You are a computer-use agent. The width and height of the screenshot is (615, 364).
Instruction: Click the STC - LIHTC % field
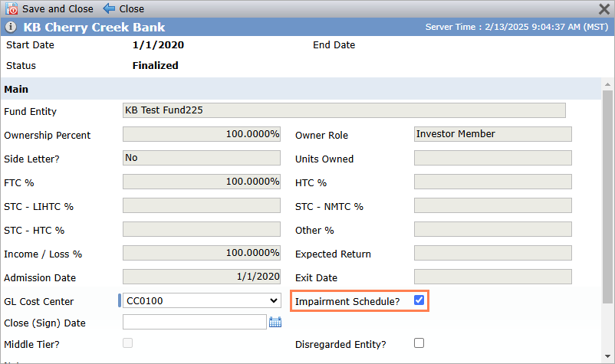pos(202,205)
